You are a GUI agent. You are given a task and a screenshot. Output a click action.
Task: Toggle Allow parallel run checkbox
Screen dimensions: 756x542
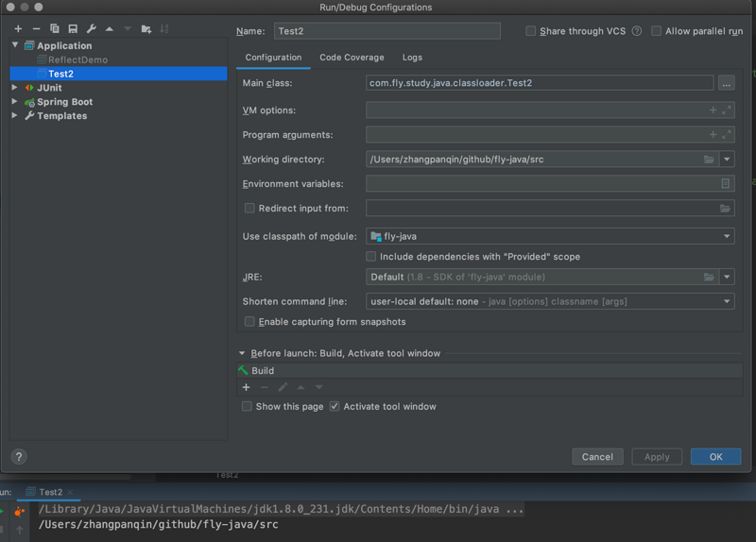tap(656, 31)
